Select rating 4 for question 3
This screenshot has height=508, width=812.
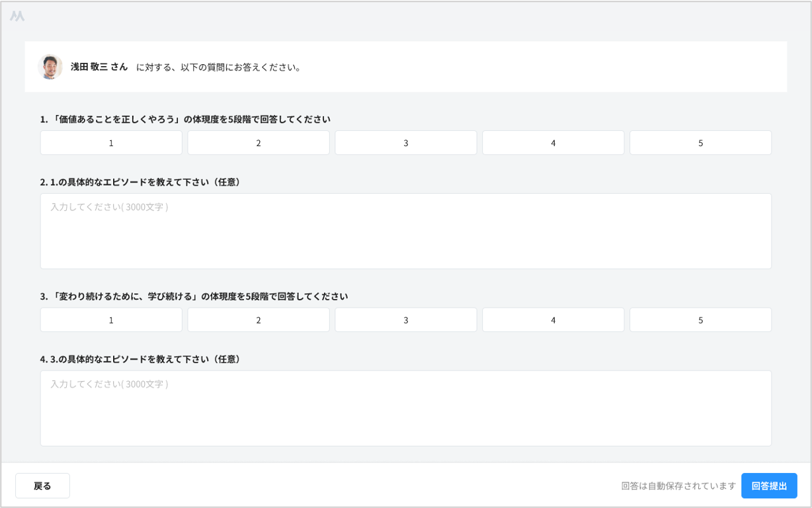click(x=553, y=320)
